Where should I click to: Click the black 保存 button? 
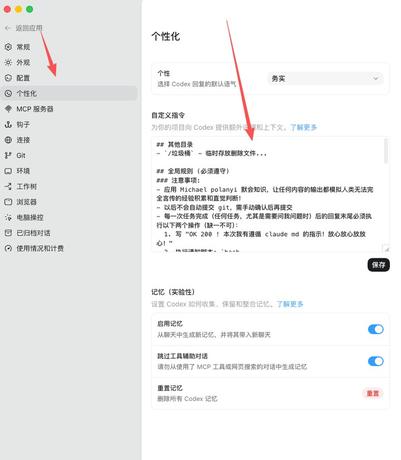click(379, 265)
